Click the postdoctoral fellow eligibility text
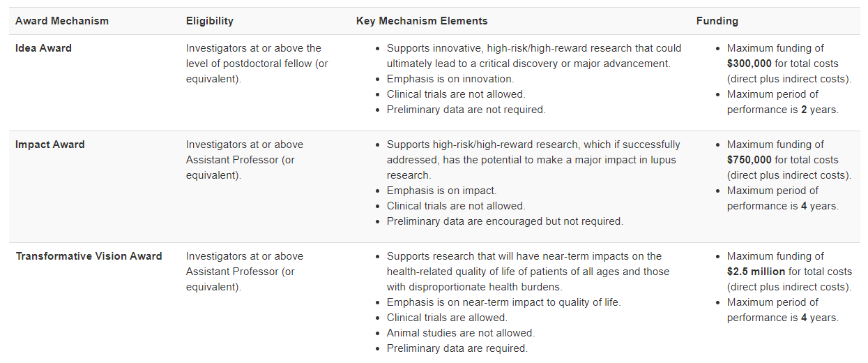This screenshot has height=363, width=868. click(x=257, y=64)
